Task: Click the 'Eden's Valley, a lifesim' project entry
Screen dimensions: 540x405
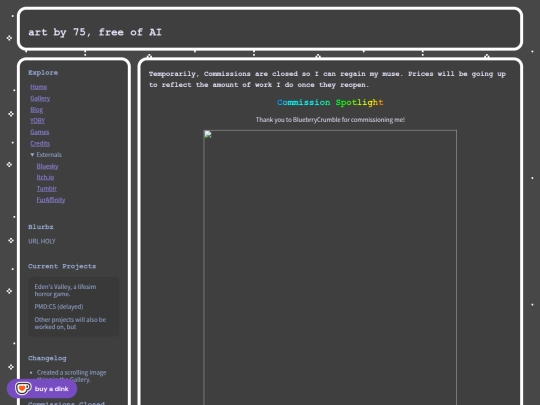Action: 65,290
